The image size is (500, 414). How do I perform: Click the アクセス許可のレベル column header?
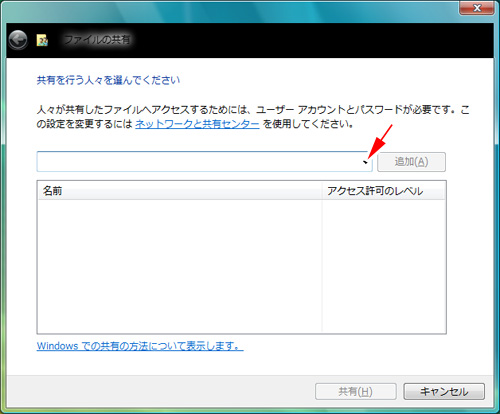(x=384, y=191)
